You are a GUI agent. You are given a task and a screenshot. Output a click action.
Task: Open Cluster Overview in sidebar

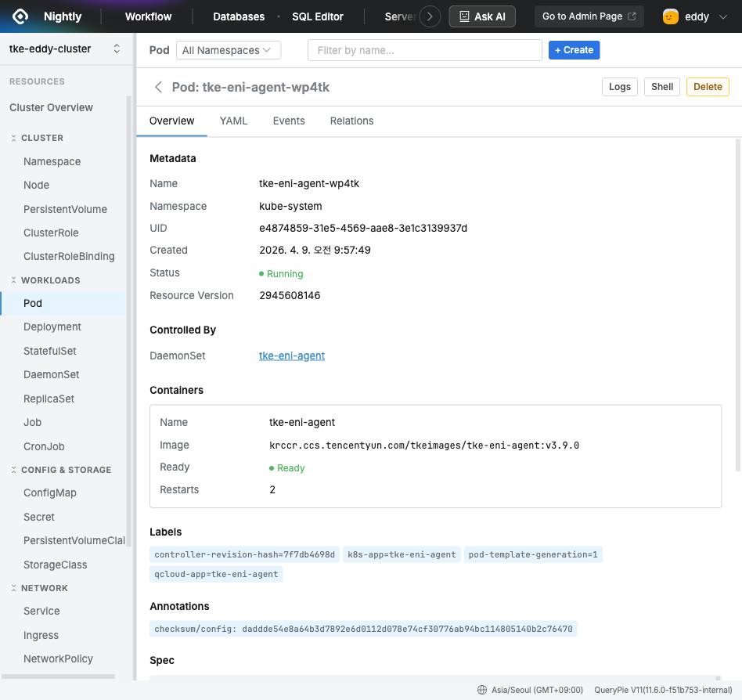(51, 107)
